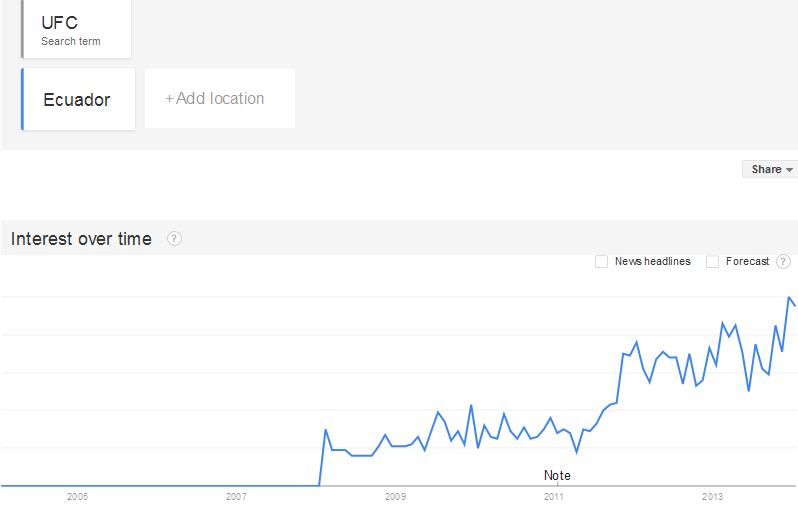This screenshot has height=506, width=798.
Task: Click the 2013 year label on the chart
Action: point(712,496)
